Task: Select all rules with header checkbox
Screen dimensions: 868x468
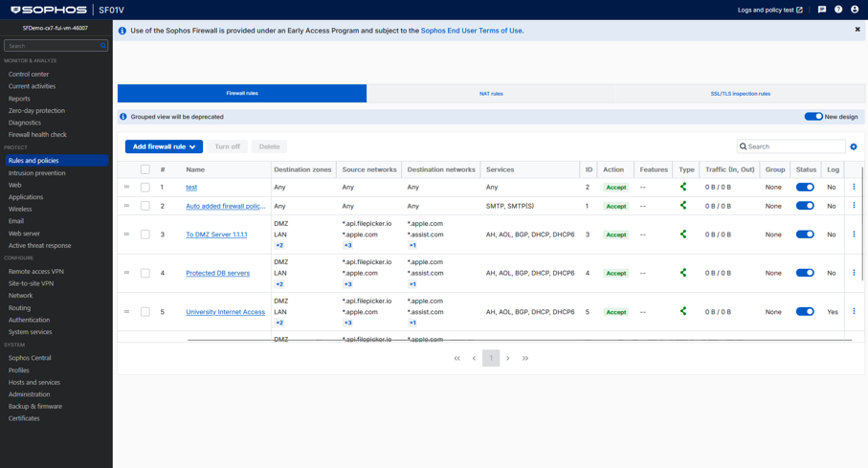Action: coord(145,169)
